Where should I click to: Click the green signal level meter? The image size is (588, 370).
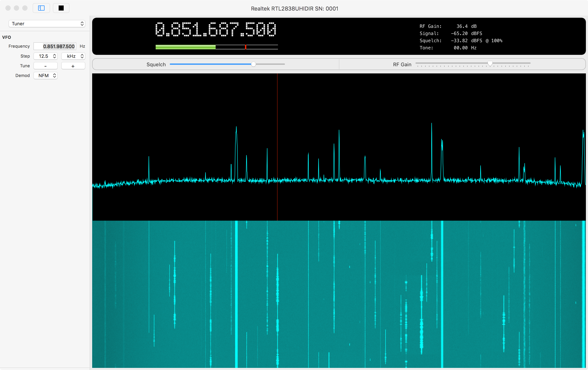[217, 47]
